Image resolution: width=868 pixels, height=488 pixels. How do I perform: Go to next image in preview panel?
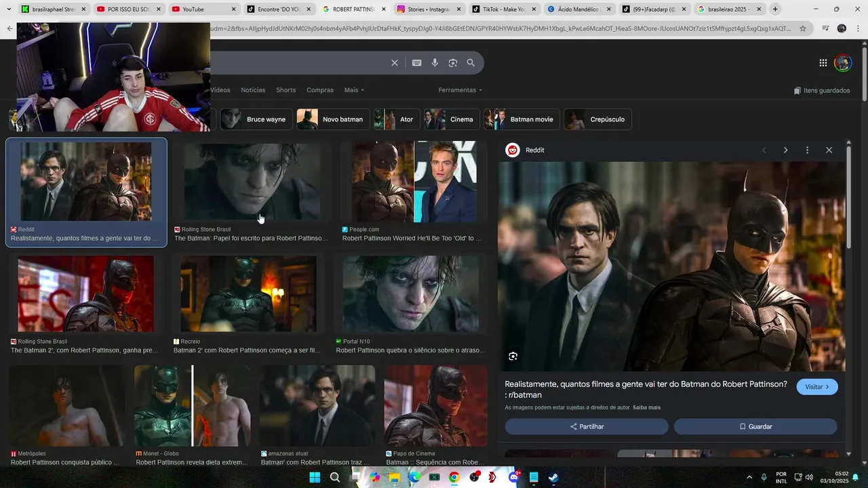[785, 150]
